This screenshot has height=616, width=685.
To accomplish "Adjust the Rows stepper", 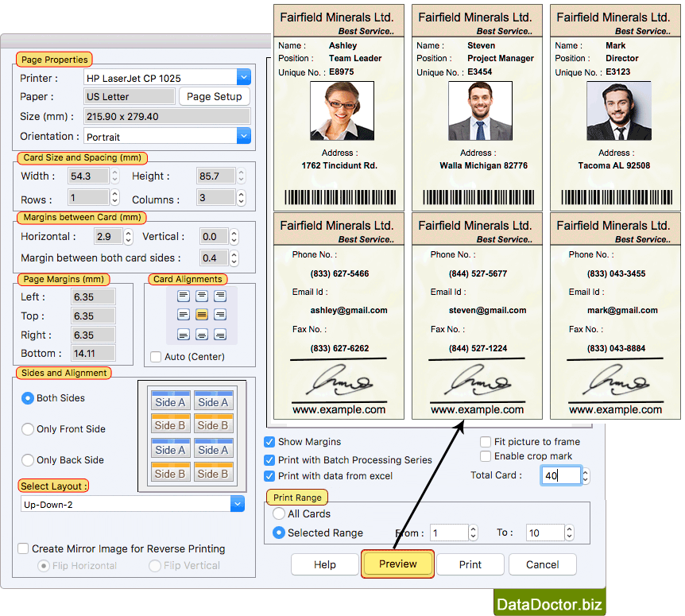I will [115, 197].
